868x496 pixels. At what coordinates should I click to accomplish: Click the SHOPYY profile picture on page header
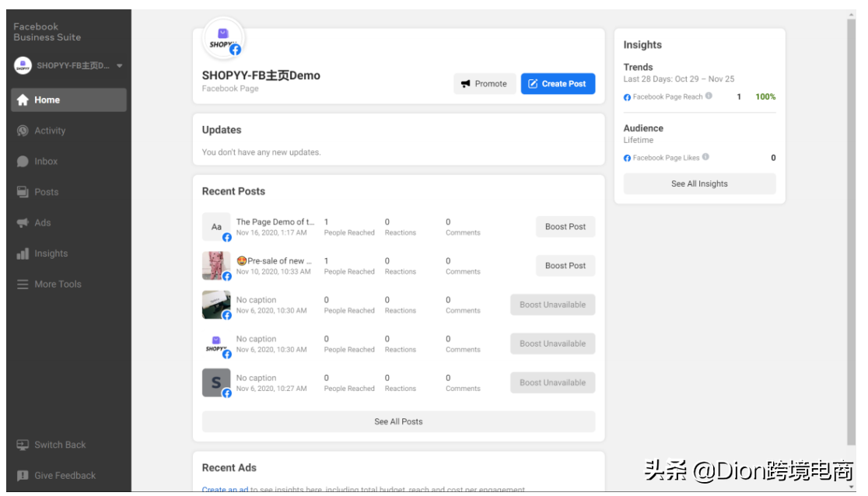[223, 39]
